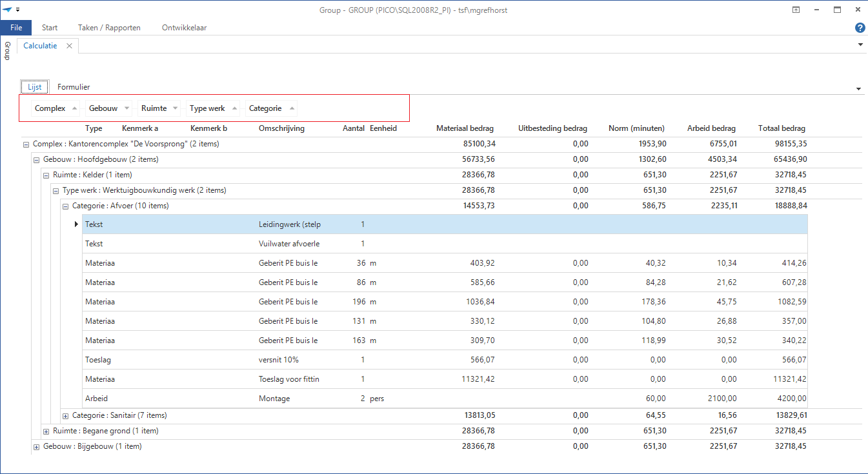
Task: Open the File menu
Action: point(16,28)
